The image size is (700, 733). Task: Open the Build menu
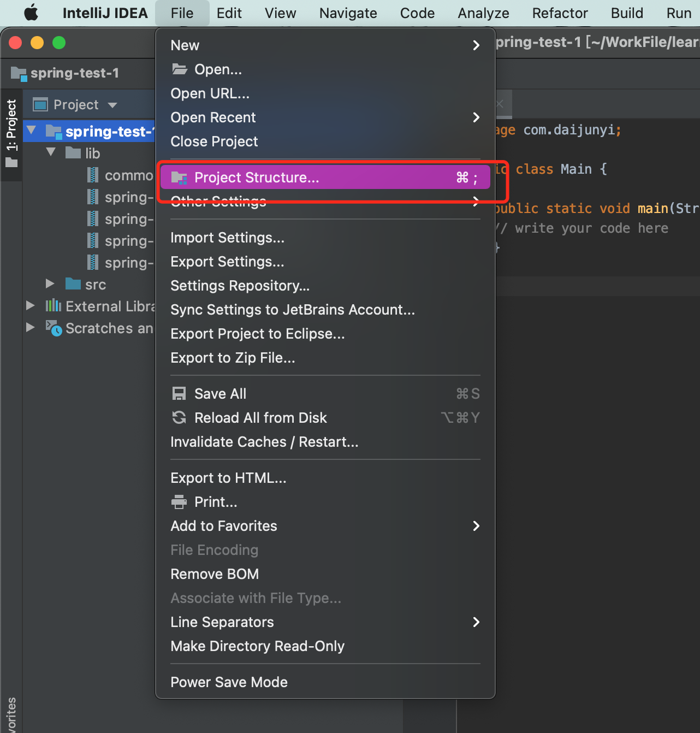coord(627,13)
